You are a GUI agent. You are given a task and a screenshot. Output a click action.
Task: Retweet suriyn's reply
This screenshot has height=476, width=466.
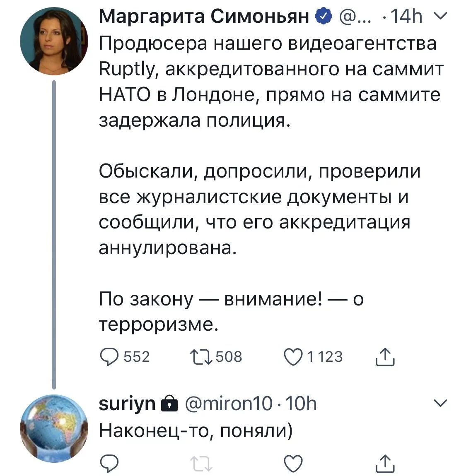click(x=202, y=463)
